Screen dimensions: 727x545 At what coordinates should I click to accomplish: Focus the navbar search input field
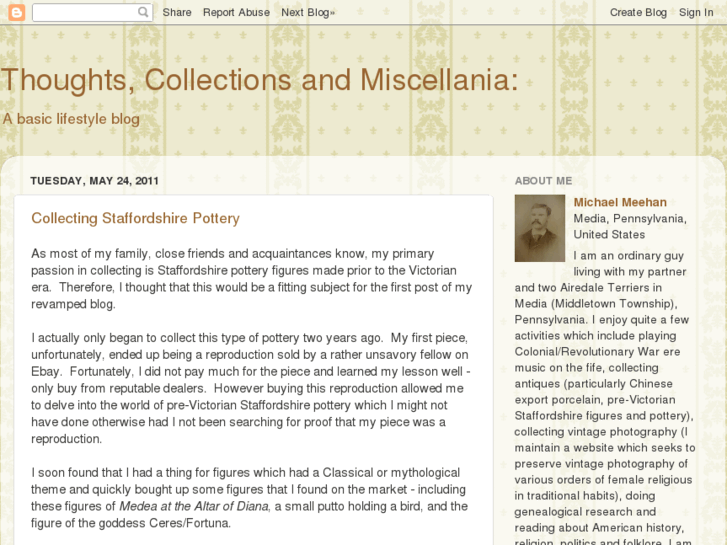tap(85, 12)
